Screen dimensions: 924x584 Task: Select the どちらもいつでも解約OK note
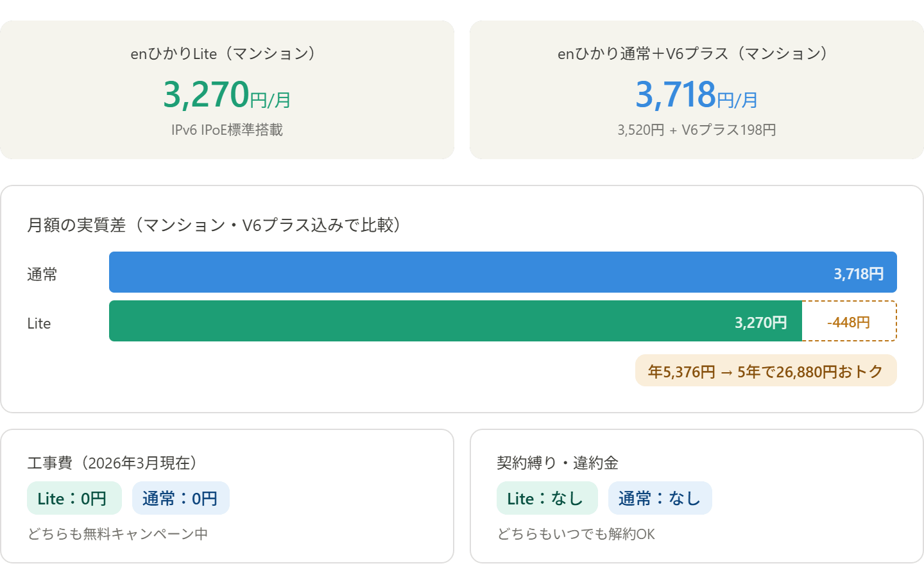click(576, 534)
